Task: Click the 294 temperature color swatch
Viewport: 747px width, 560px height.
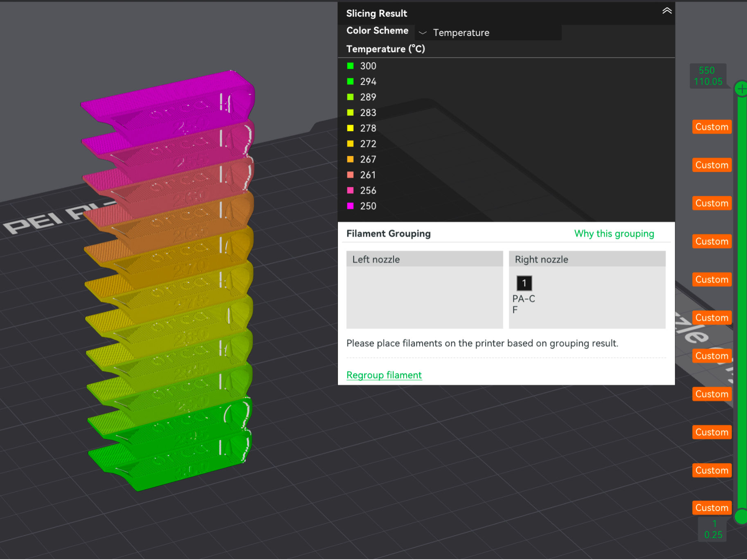Action: (350, 81)
